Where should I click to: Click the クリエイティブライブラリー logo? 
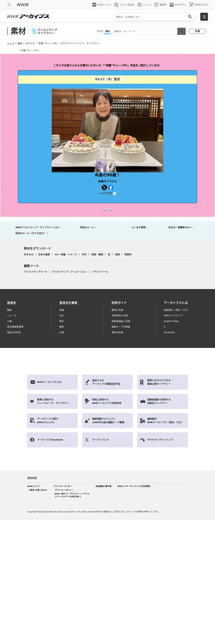point(45,31)
